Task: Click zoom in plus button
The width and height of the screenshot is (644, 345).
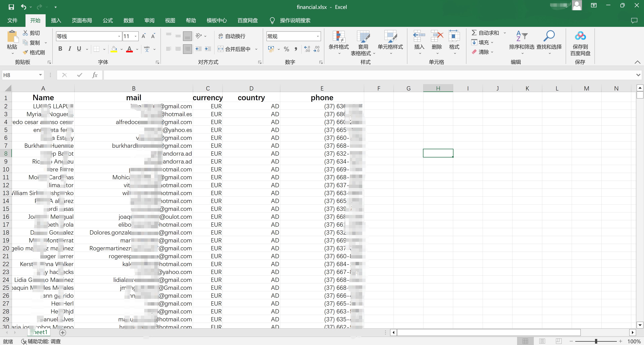Action: pos(621,341)
